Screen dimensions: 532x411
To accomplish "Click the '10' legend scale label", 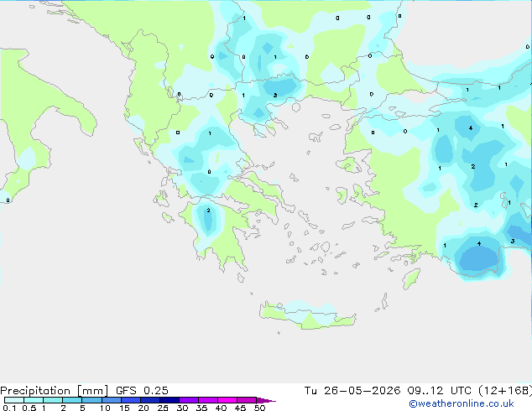I will tap(105, 408).
